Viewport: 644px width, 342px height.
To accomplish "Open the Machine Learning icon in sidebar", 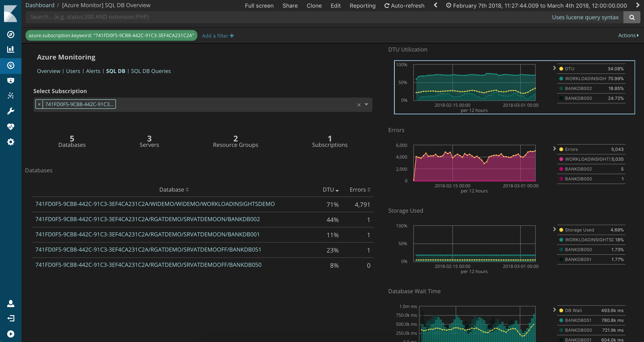I will pos(11,96).
